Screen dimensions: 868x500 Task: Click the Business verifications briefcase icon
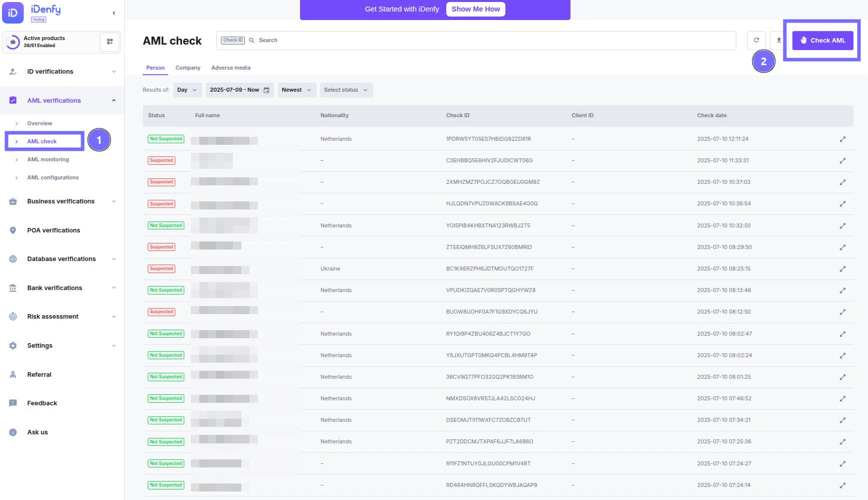click(13, 201)
